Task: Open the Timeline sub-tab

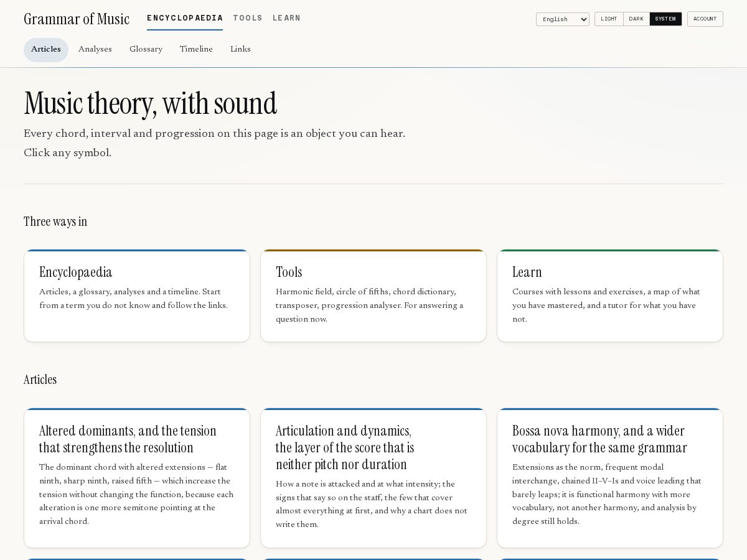Action: [x=196, y=50]
